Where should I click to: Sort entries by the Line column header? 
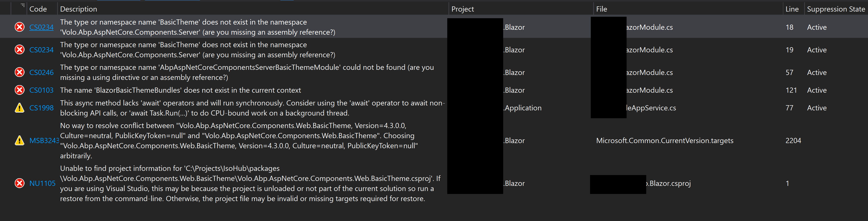(792, 9)
